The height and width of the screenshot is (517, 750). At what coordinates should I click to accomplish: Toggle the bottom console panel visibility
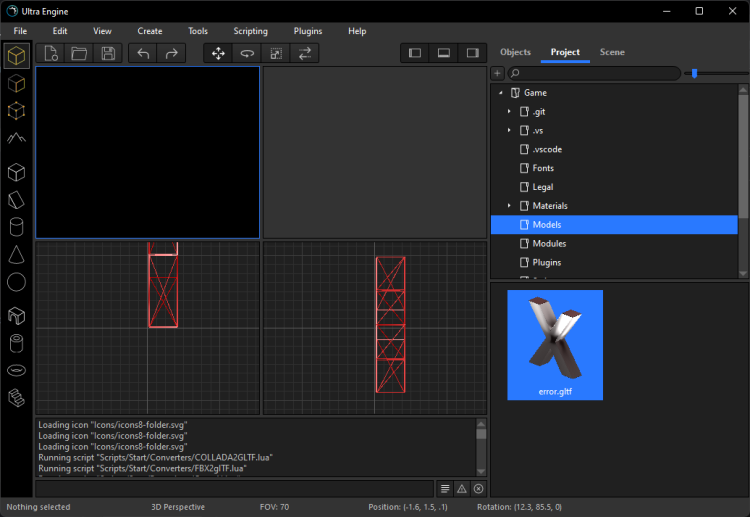point(444,53)
